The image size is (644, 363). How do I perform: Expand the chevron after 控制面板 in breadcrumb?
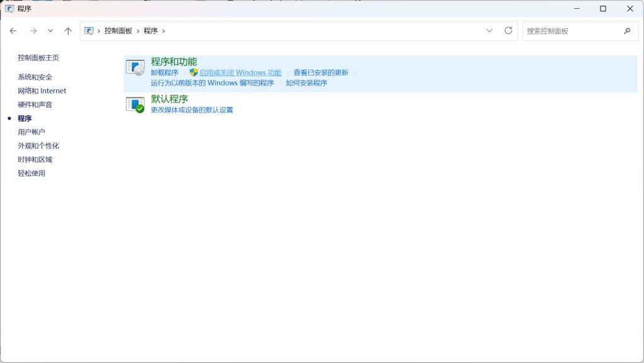click(x=138, y=31)
